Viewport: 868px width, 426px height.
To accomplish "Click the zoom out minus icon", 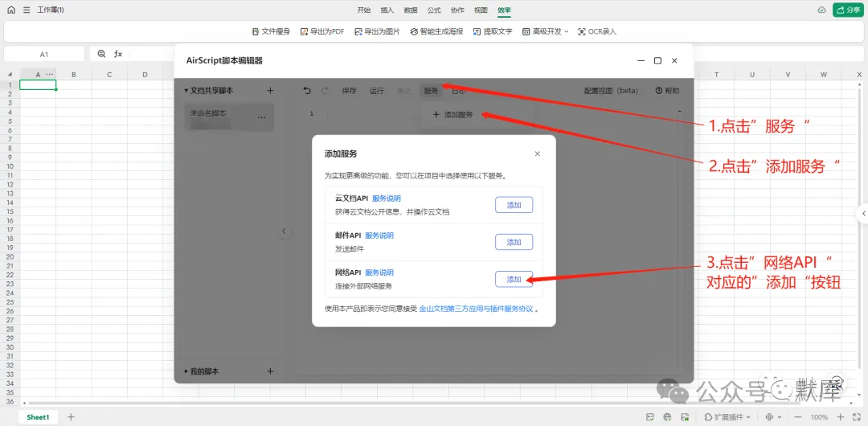I will click(x=797, y=417).
